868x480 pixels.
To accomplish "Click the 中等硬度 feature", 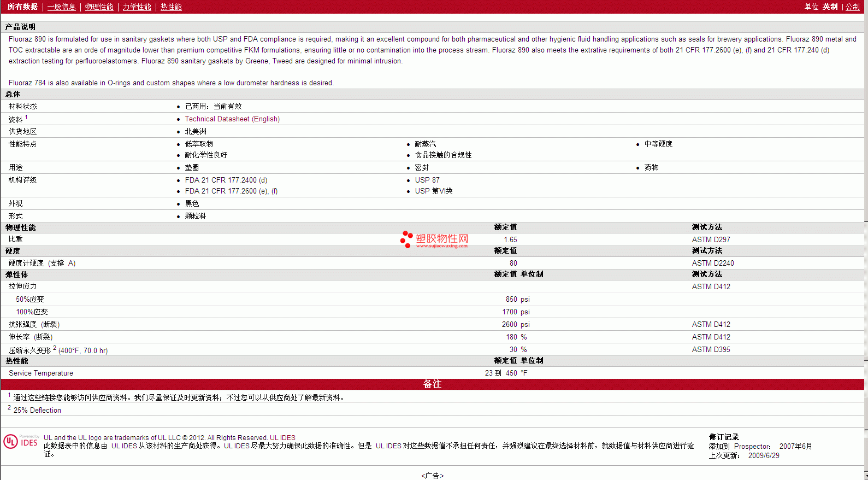I will tap(658, 144).
